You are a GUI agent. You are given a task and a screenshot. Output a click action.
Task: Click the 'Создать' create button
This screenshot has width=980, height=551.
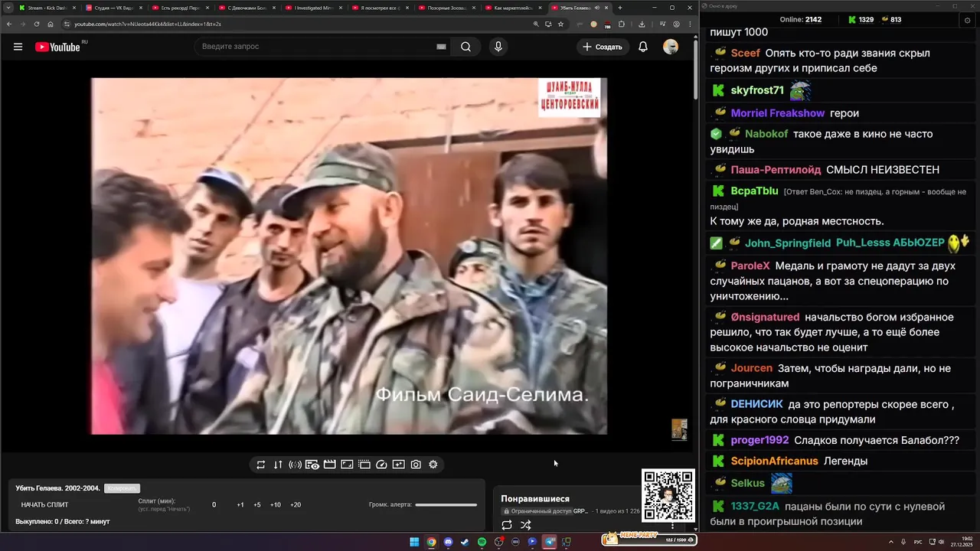602,47
